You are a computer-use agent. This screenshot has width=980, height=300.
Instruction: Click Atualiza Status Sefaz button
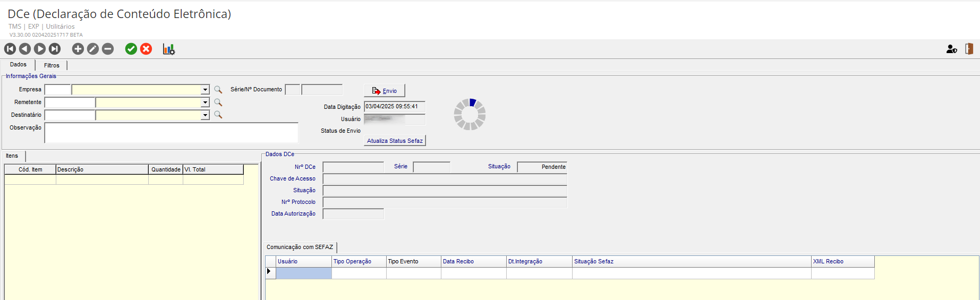click(x=395, y=141)
